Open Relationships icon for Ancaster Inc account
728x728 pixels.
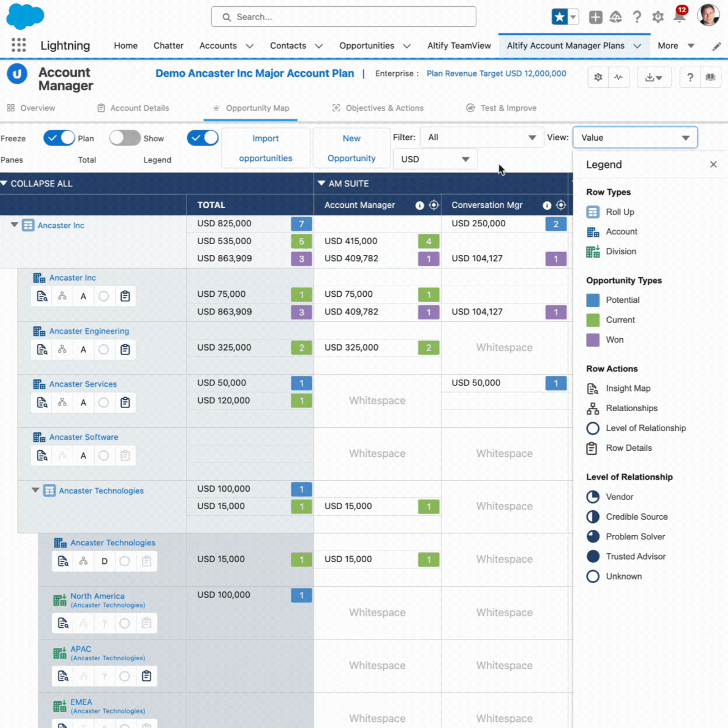point(62,296)
